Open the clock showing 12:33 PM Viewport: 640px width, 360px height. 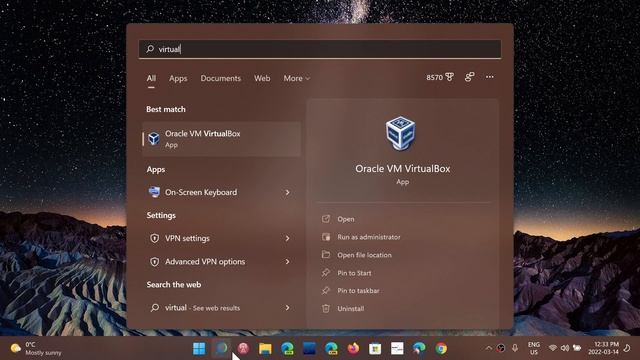point(603,348)
